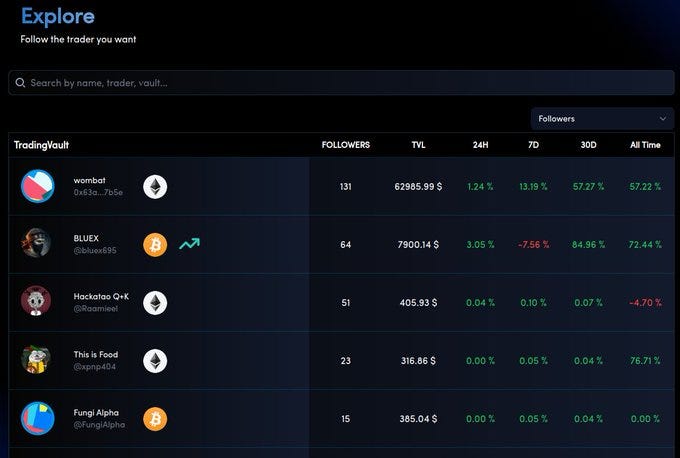The image size is (680, 458).
Task: Sort table by the FOLLOWERS column header
Action: pos(345,145)
